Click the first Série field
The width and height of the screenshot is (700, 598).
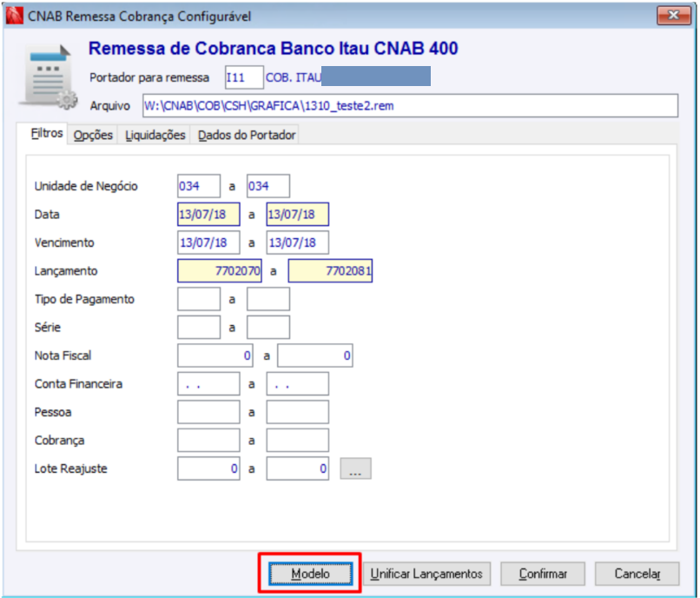point(199,327)
